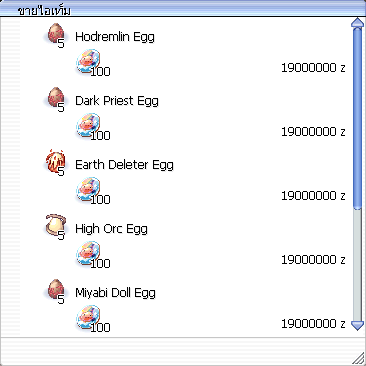Click the currency icon under Hodremlin Egg

[88, 62]
